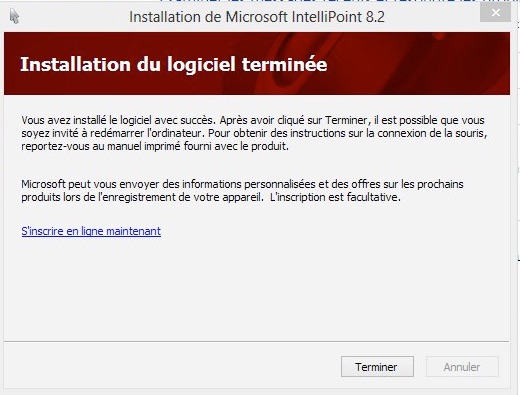
Task: Click the Terminer button
Action: pyautogui.click(x=377, y=367)
